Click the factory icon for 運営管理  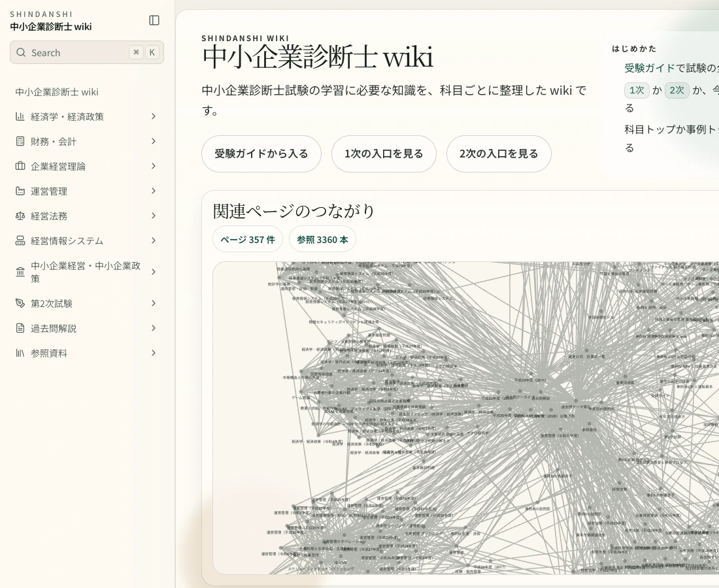(20, 191)
